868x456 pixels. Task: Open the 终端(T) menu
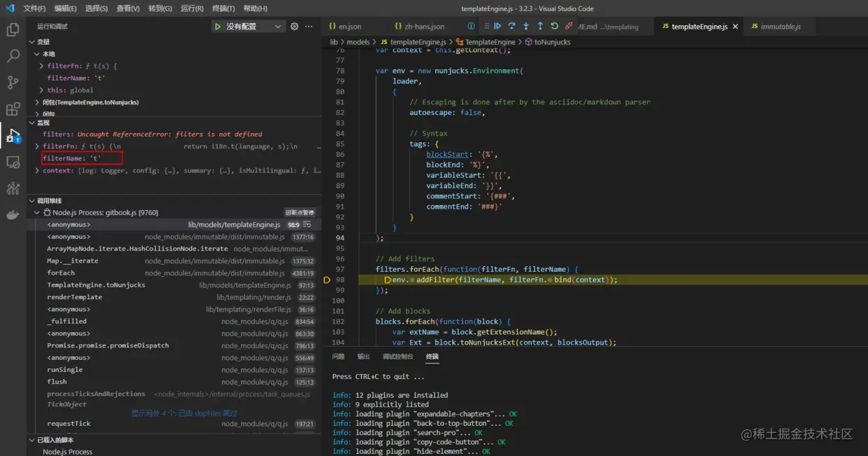(223, 8)
